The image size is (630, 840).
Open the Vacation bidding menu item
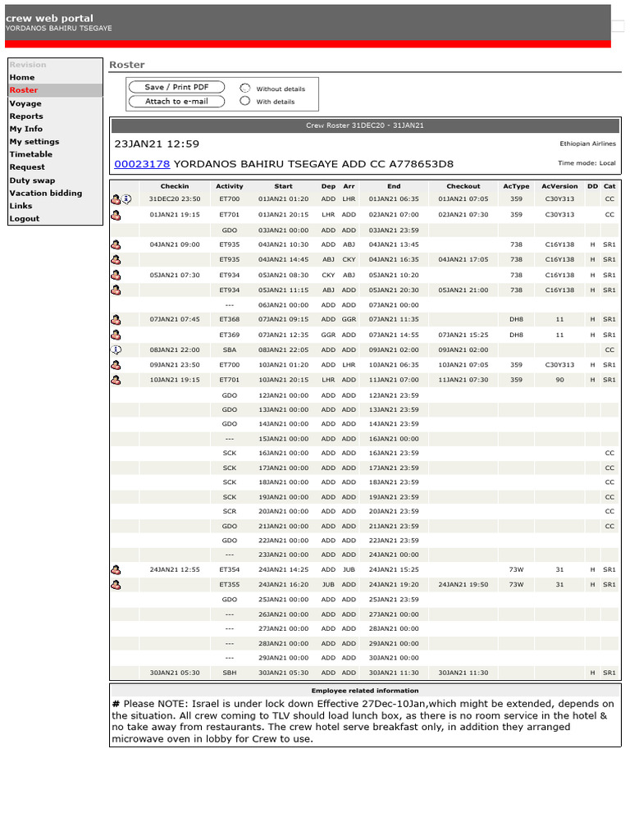tap(46, 194)
